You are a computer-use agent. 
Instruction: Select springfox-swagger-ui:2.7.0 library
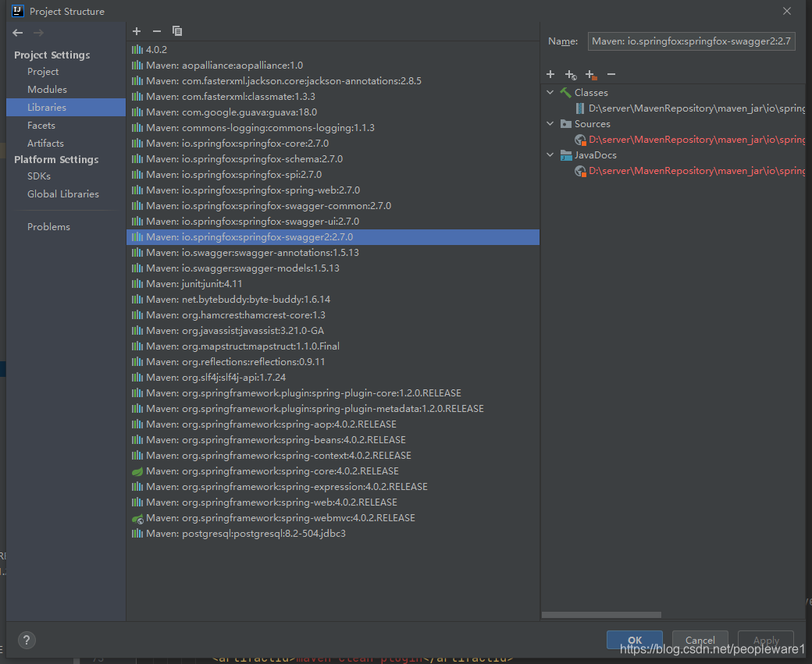pos(333,221)
